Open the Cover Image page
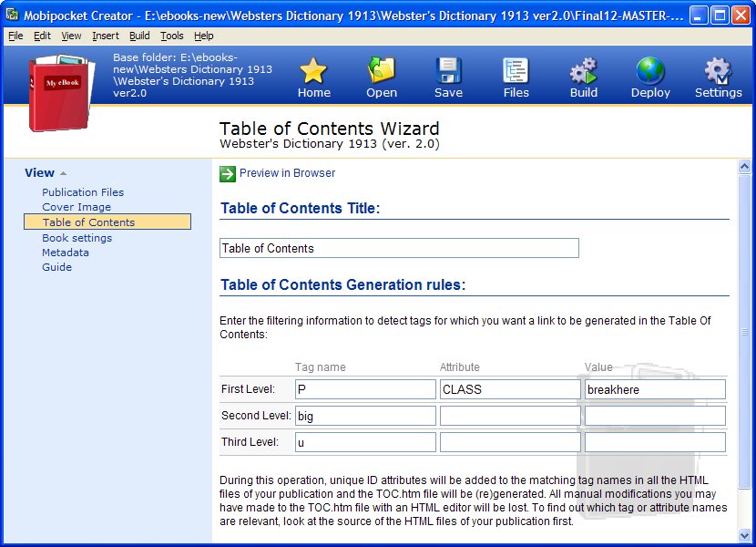The height and width of the screenshot is (547, 756). [x=77, y=207]
